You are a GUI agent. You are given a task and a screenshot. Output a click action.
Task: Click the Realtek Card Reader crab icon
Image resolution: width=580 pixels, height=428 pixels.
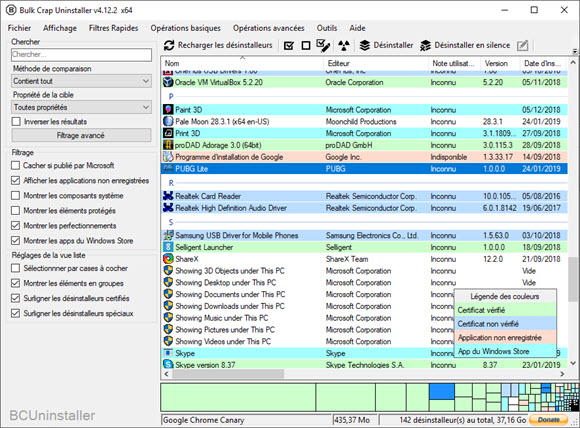pyautogui.click(x=168, y=196)
